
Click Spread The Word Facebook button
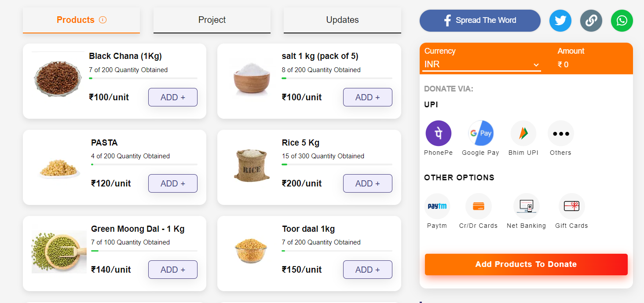point(480,21)
